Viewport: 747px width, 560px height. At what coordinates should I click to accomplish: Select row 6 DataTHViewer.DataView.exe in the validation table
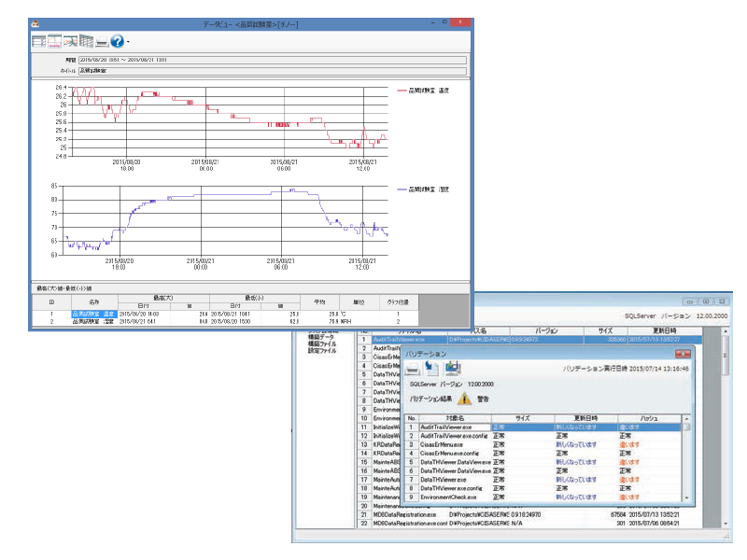coord(543,471)
